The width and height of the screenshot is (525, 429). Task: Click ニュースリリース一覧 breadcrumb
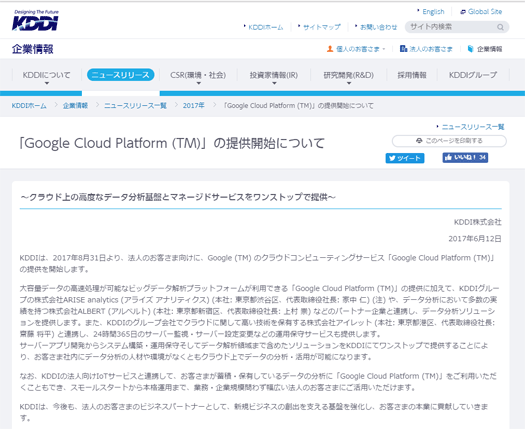135,106
